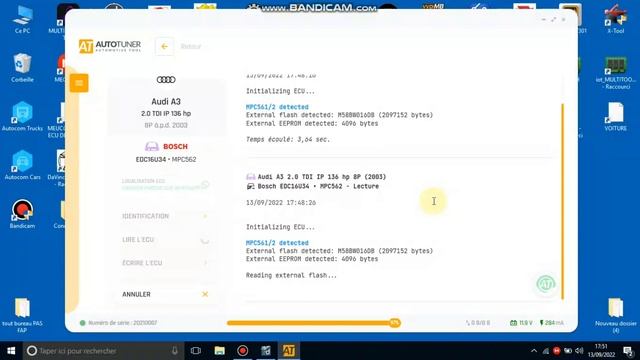Open Task View in taskbar
Image resolution: width=640 pixels, height=360 pixels.
point(196,351)
